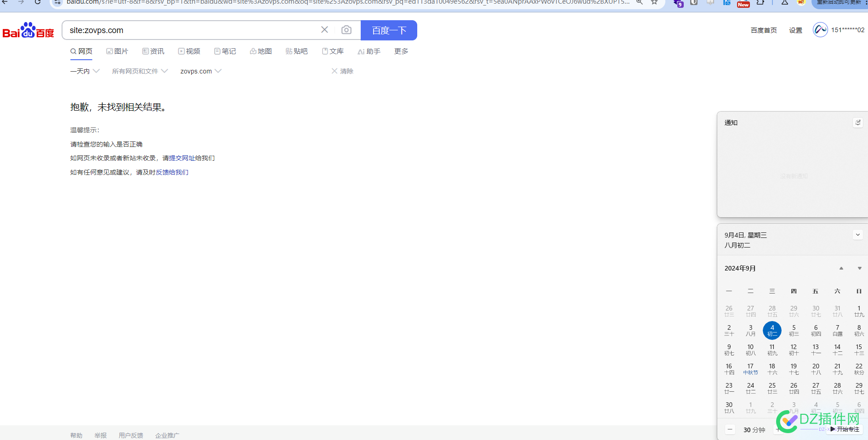
Task: Reload the page with the refresh icon
Action: coord(38,2)
